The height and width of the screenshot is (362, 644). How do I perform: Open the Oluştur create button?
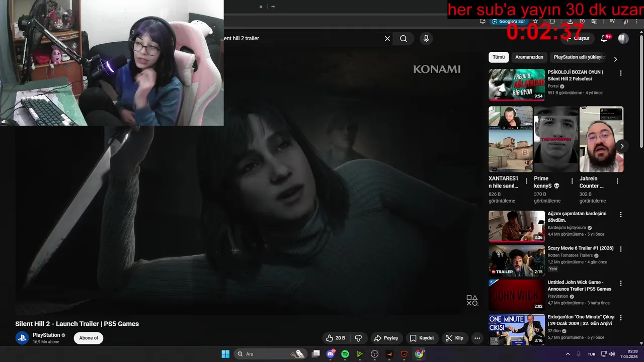pos(579,38)
